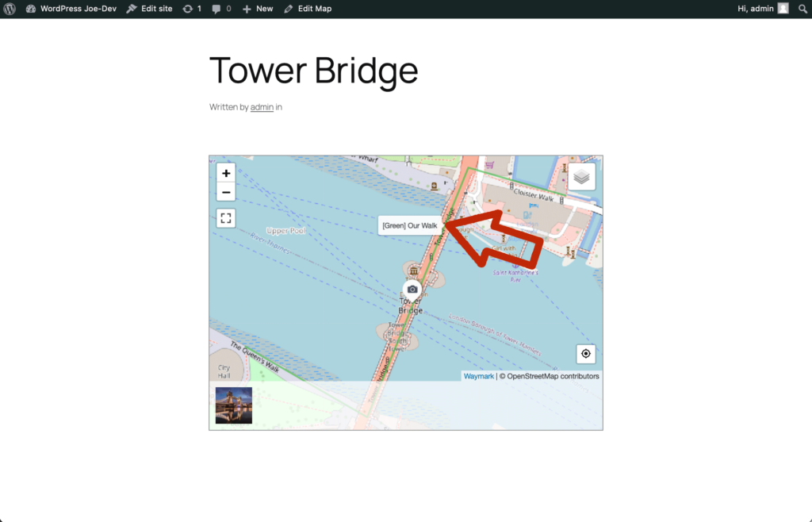
Task: Click the Waymark attribution link
Action: tap(478, 376)
